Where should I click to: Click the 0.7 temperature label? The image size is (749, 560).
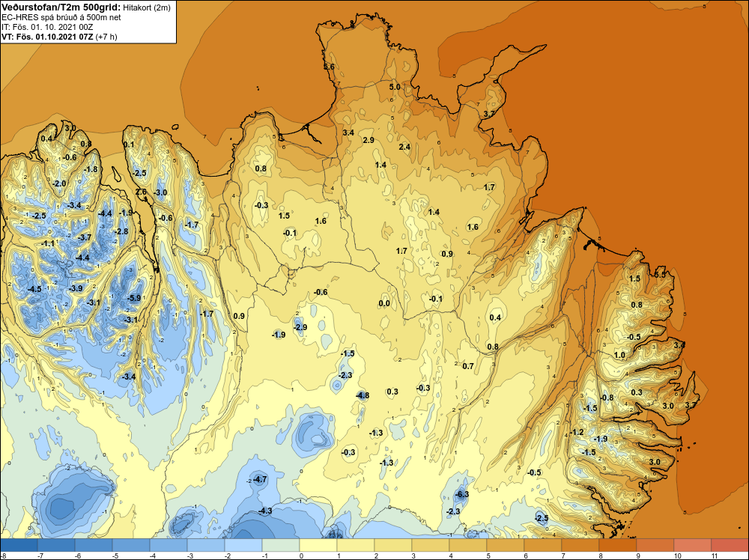(x=468, y=365)
